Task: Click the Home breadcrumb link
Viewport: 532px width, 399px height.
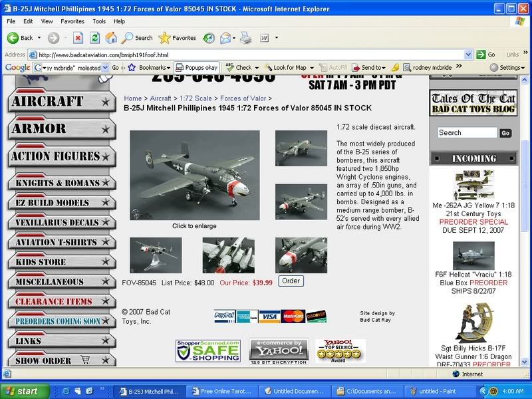Action: [x=132, y=98]
